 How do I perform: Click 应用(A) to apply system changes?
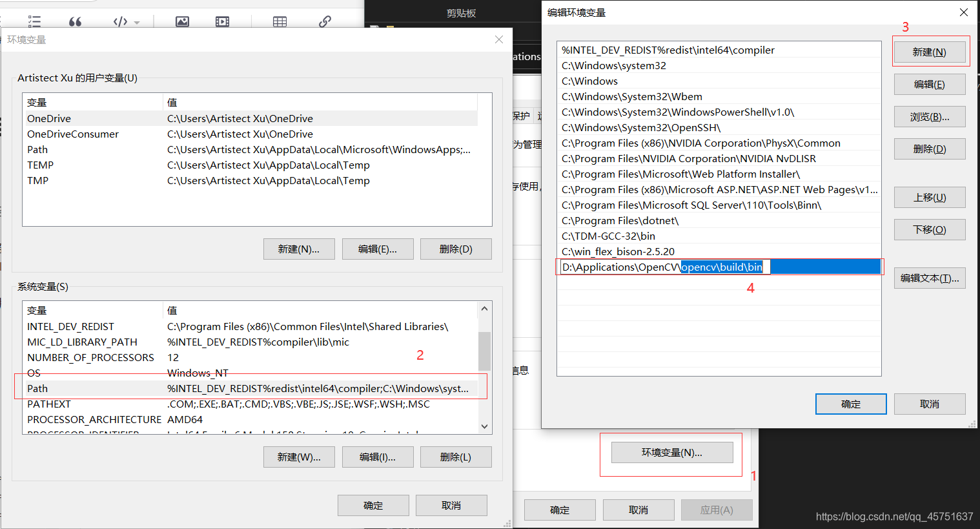click(x=717, y=510)
